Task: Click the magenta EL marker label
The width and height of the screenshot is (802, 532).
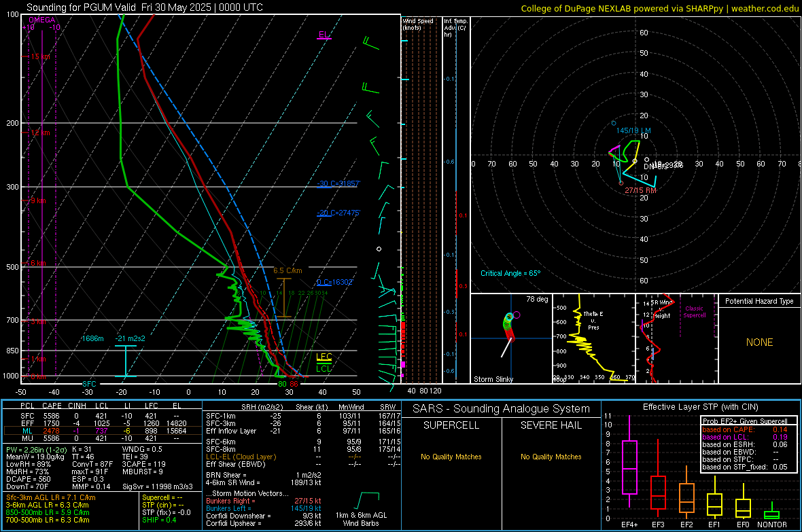Action: (x=324, y=35)
